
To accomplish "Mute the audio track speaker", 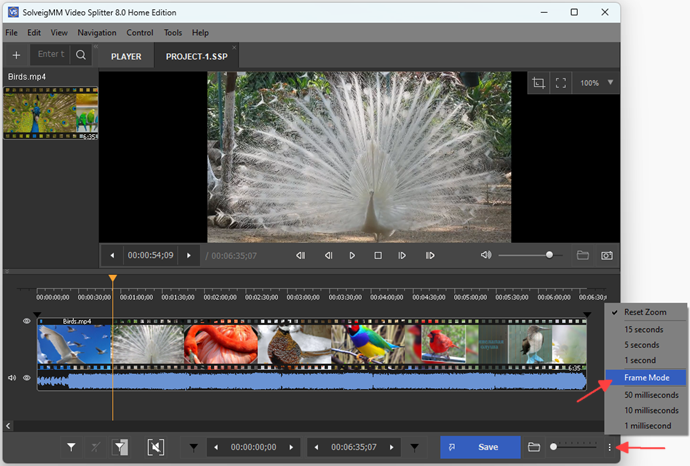I will [12, 378].
